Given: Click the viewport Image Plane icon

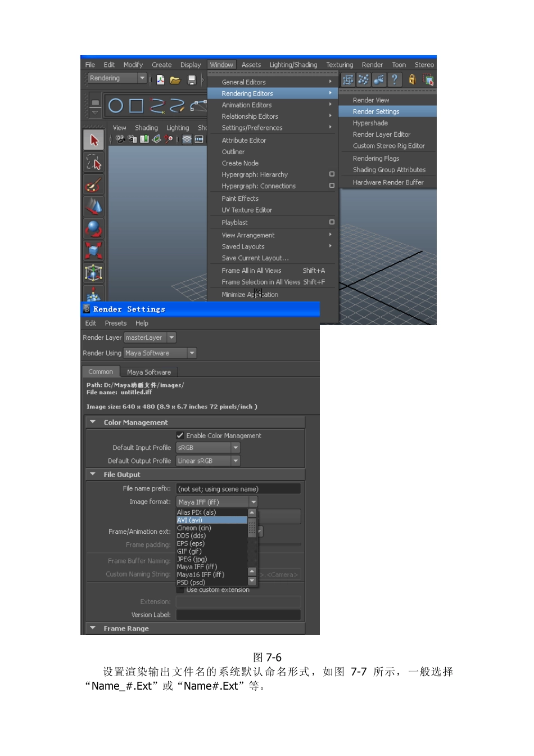Looking at the screenshot, I should tap(156, 139).
